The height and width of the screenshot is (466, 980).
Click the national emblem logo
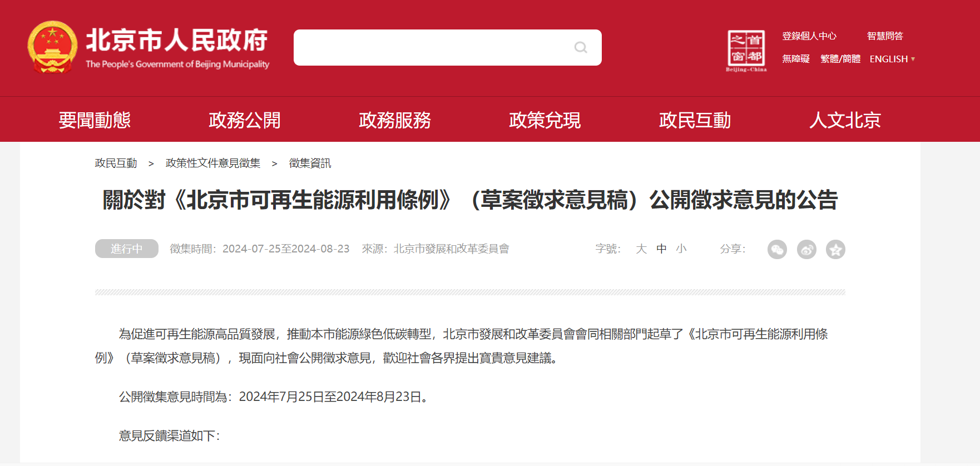click(52, 48)
